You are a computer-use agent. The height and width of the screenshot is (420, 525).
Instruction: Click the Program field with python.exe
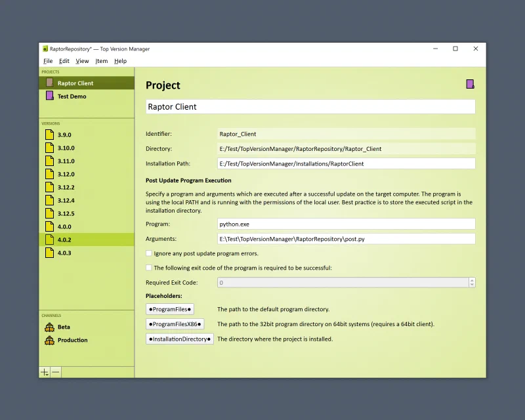346,224
